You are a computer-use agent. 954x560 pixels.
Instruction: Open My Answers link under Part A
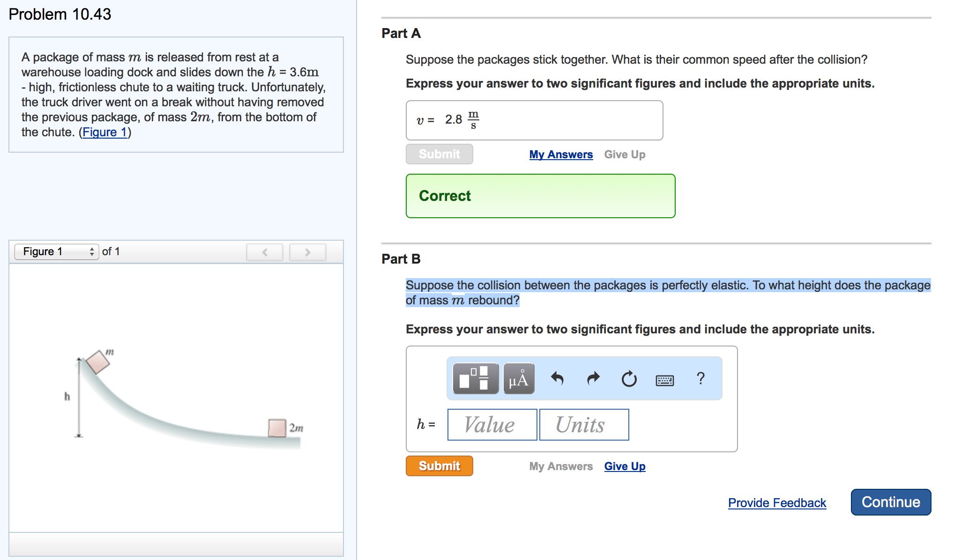tap(561, 155)
